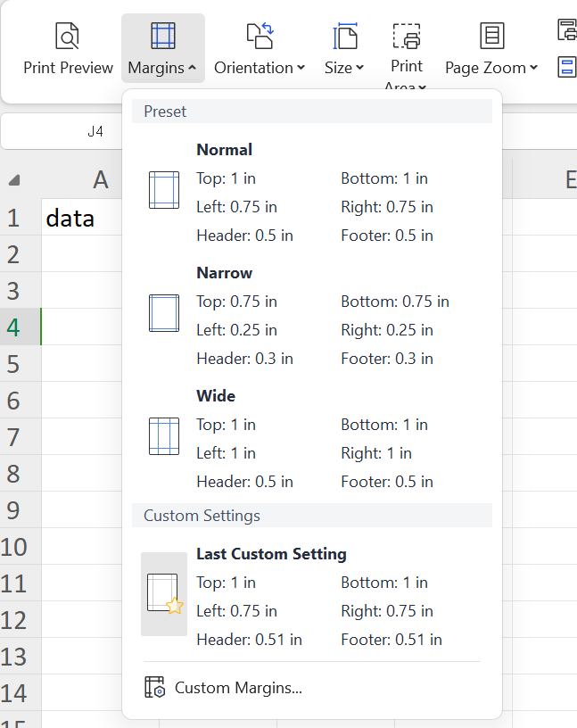
Task: Select cell A1 containing data
Action: (x=80, y=218)
